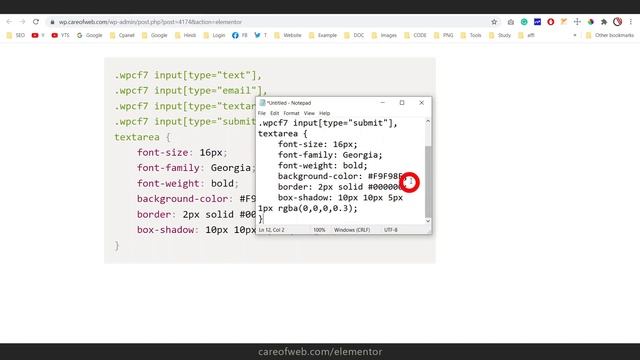
Task: Click 'UTF-8' in Notepad status bar
Action: [x=391, y=230]
